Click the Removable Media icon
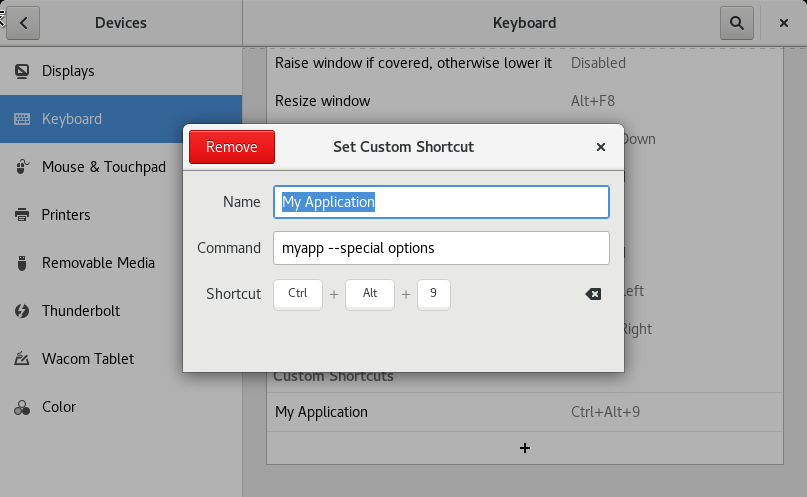This screenshot has width=807, height=497. click(x=22, y=263)
